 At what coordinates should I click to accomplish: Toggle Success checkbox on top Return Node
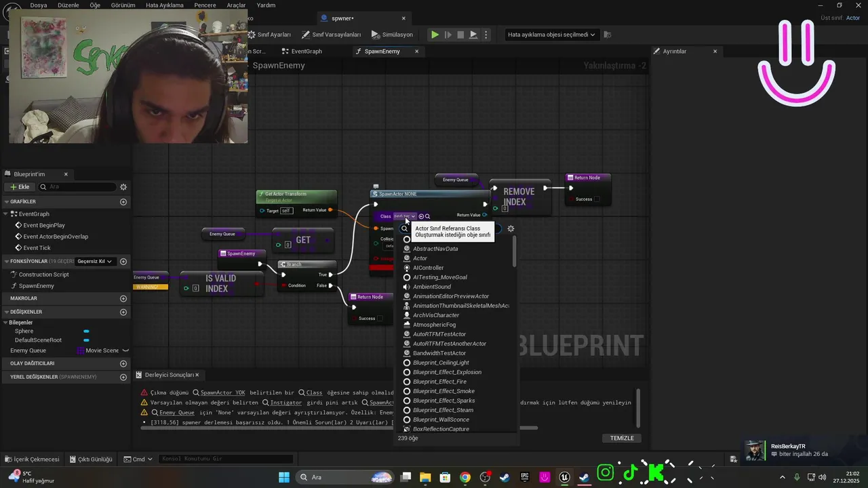597,199
